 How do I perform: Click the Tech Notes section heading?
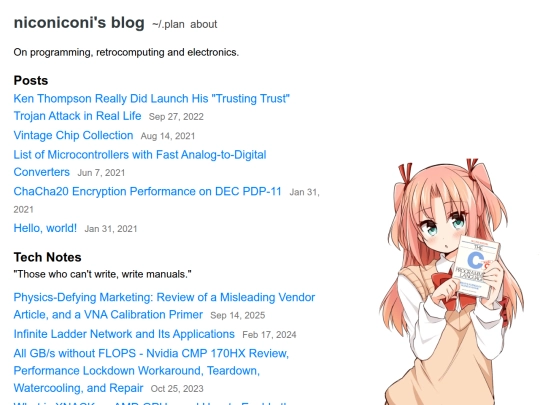coord(48,257)
